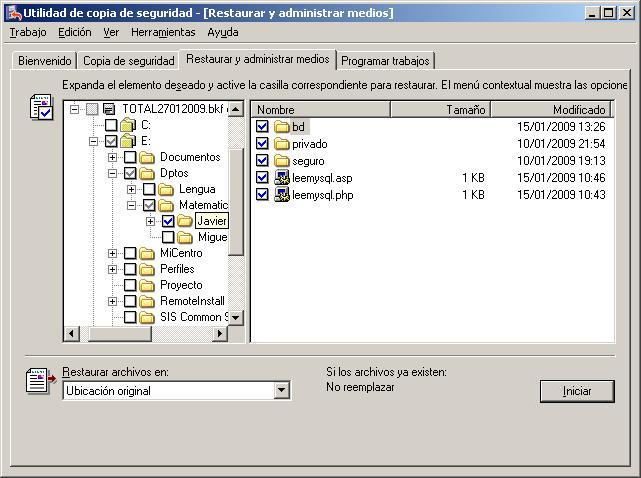The image size is (641, 478).
Task: Sort files by the Nombre column header
Action: [333, 110]
